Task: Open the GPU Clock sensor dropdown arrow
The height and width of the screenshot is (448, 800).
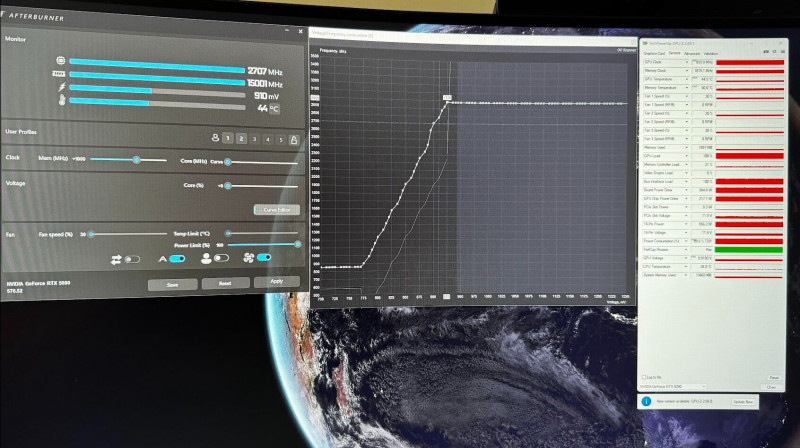Action: 687,62
